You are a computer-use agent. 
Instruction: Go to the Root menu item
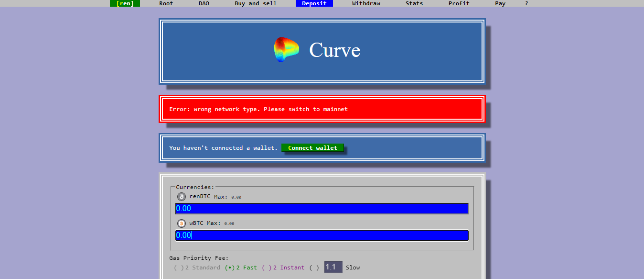(166, 3)
